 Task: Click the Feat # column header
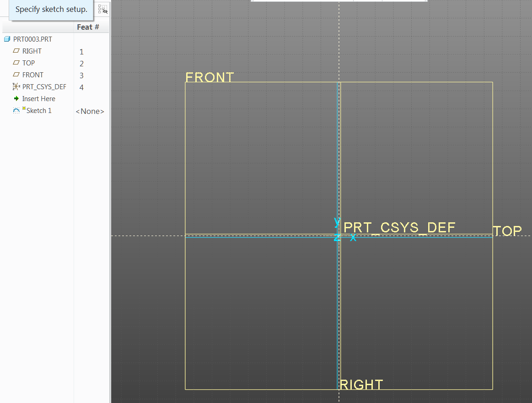pos(88,27)
